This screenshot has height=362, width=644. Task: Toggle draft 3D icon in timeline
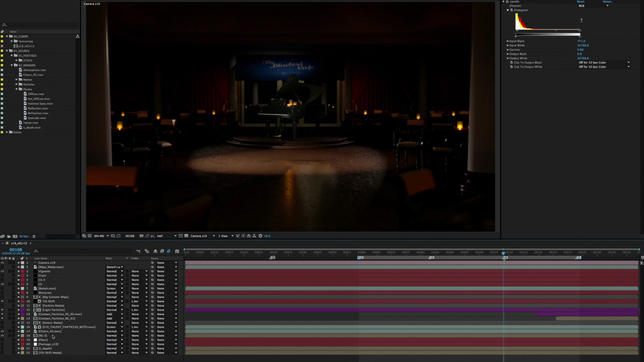point(147,251)
